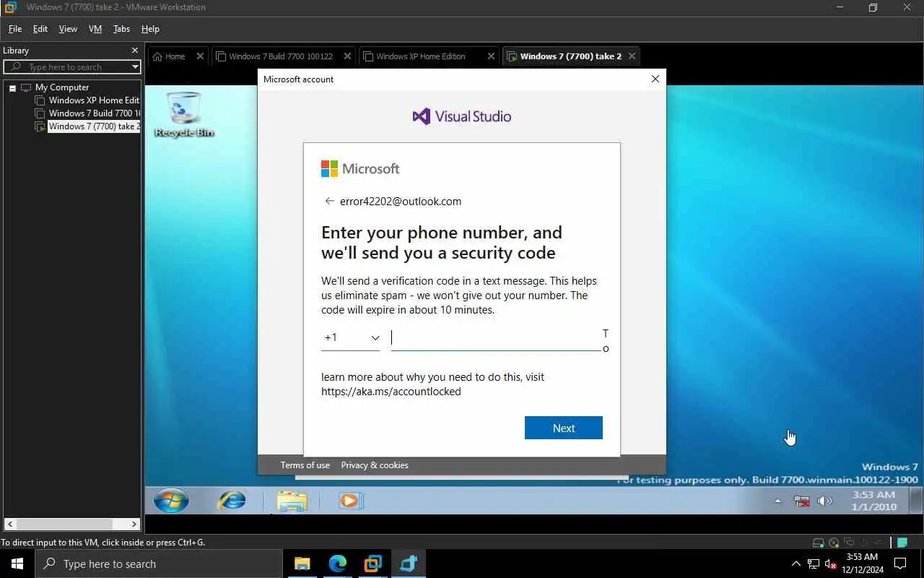The height and width of the screenshot is (578, 924).
Task: Close the Microsoft account dialog
Action: pyautogui.click(x=655, y=79)
